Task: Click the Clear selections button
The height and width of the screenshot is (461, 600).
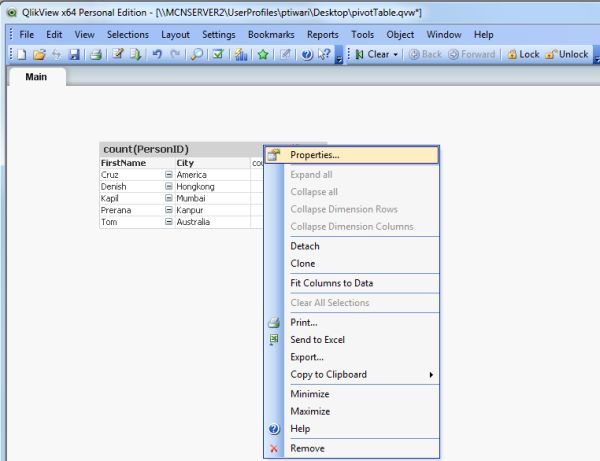Action: 372,54
